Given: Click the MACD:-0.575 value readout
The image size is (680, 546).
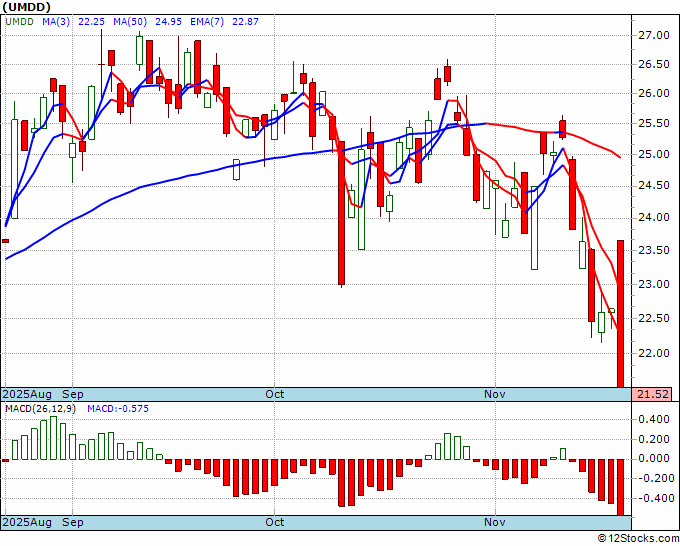Looking at the screenshot, I should click(x=118, y=409).
